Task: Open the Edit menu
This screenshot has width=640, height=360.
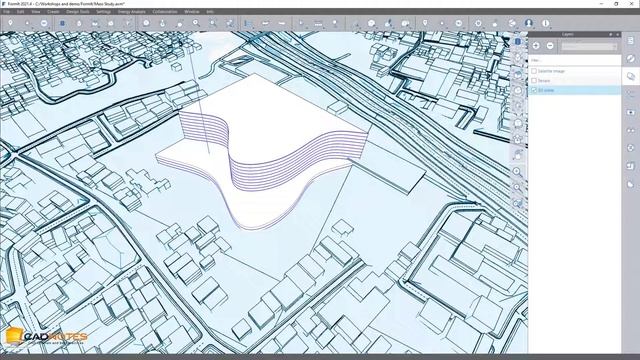Action: coord(20,12)
